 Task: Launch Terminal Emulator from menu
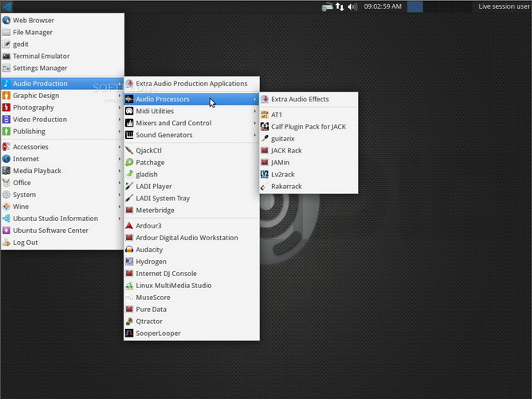(62, 56)
